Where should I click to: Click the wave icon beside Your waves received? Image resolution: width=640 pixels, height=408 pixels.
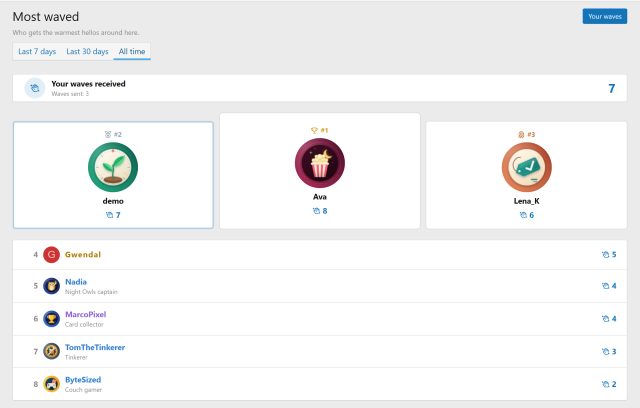click(35, 88)
